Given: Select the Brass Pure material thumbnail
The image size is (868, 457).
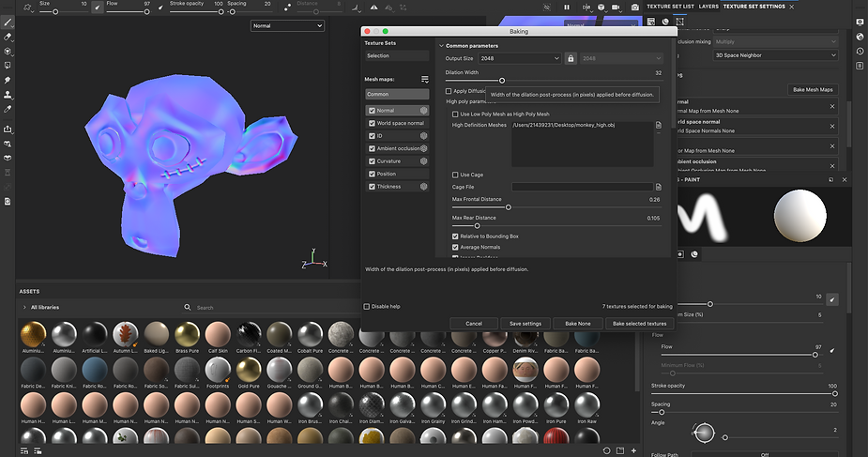Looking at the screenshot, I should 187,337.
